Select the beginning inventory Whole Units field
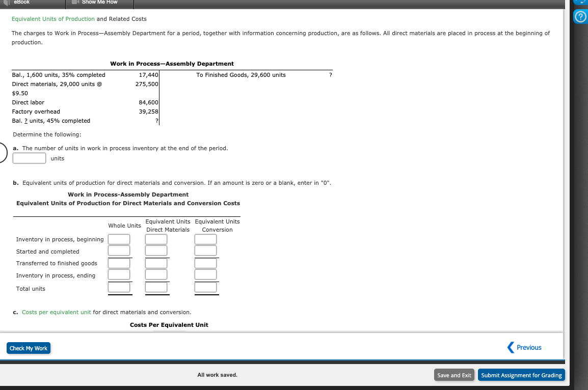588x390 pixels. click(x=119, y=238)
